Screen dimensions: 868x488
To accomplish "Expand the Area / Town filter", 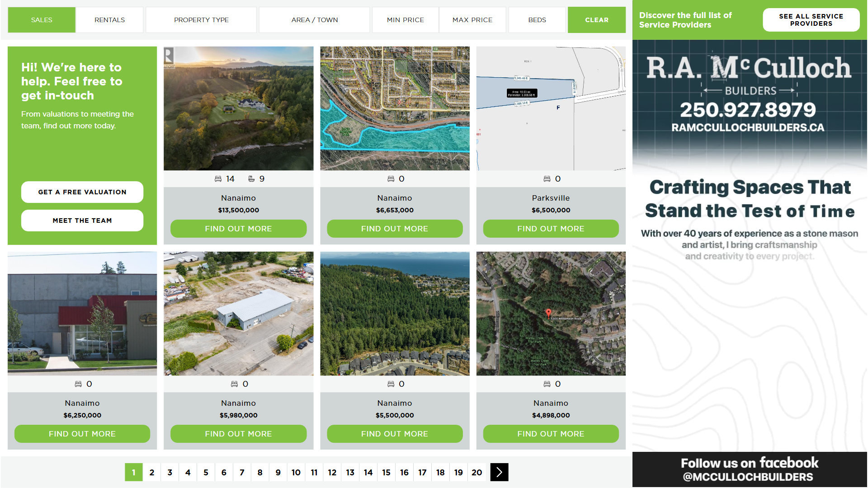I will 314,20.
